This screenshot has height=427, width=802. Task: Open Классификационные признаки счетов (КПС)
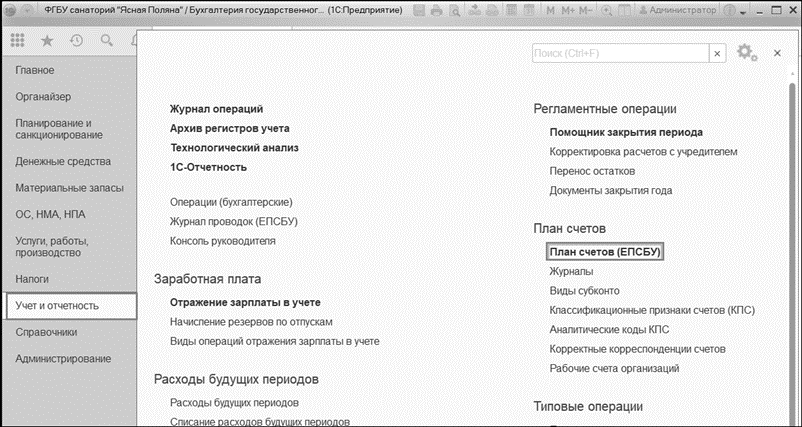click(x=652, y=310)
